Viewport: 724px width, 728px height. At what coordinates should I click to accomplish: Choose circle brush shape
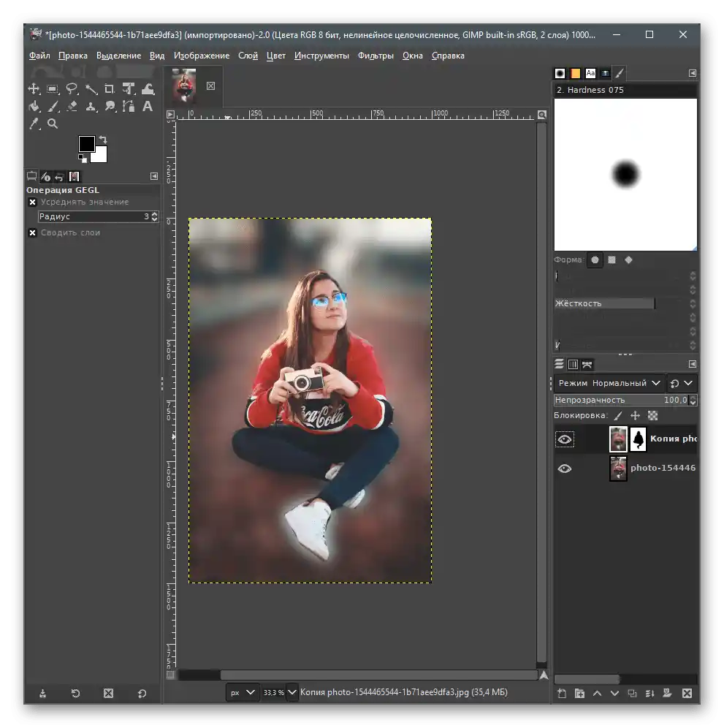point(595,260)
